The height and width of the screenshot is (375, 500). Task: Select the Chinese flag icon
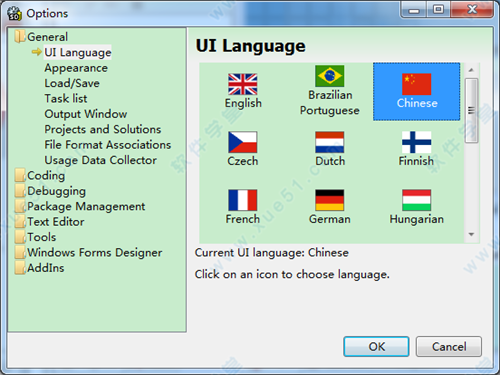[x=416, y=84]
